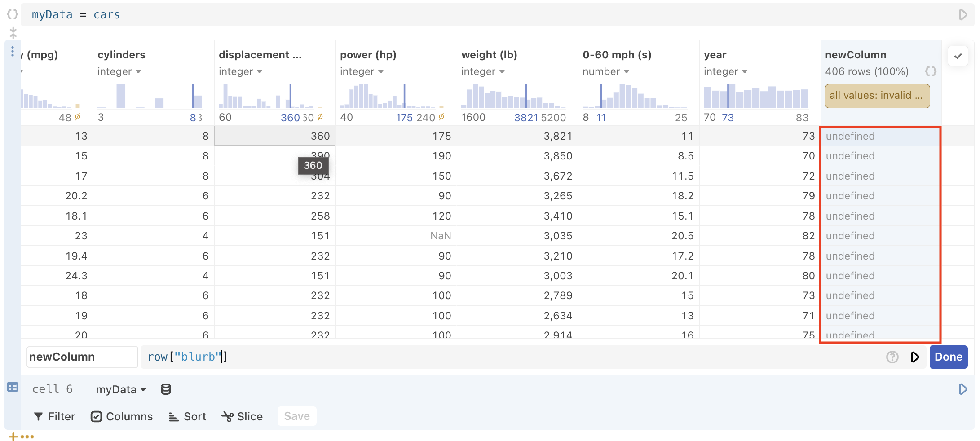This screenshot has width=980, height=441.
Task: Add a new cell with the plus icon
Action: (12, 436)
